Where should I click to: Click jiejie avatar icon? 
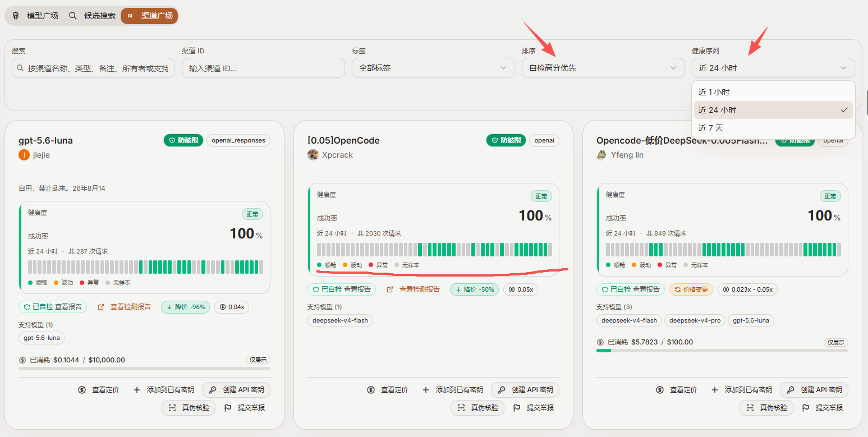(24, 155)
